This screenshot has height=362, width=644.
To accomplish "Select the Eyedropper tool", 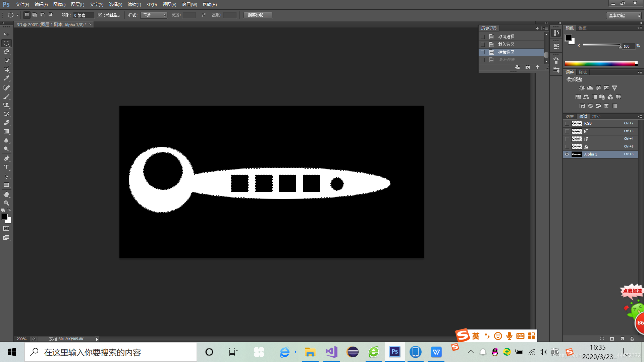I will [x=6, y=78].
